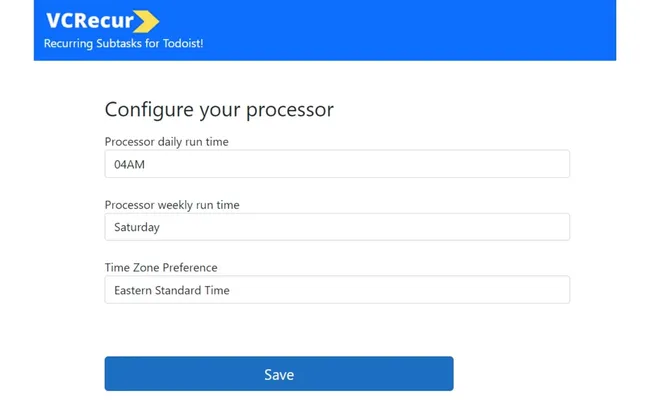This screenshot has height=406, width=650.
Task: Click the Eastern Standard Time value text
Action: pos(172,290)
